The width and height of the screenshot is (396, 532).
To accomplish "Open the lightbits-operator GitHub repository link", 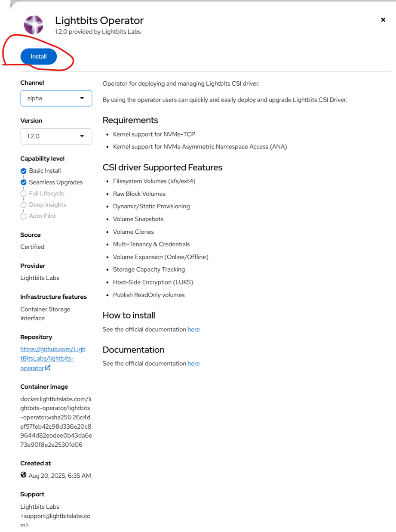I will click(47, 358).
